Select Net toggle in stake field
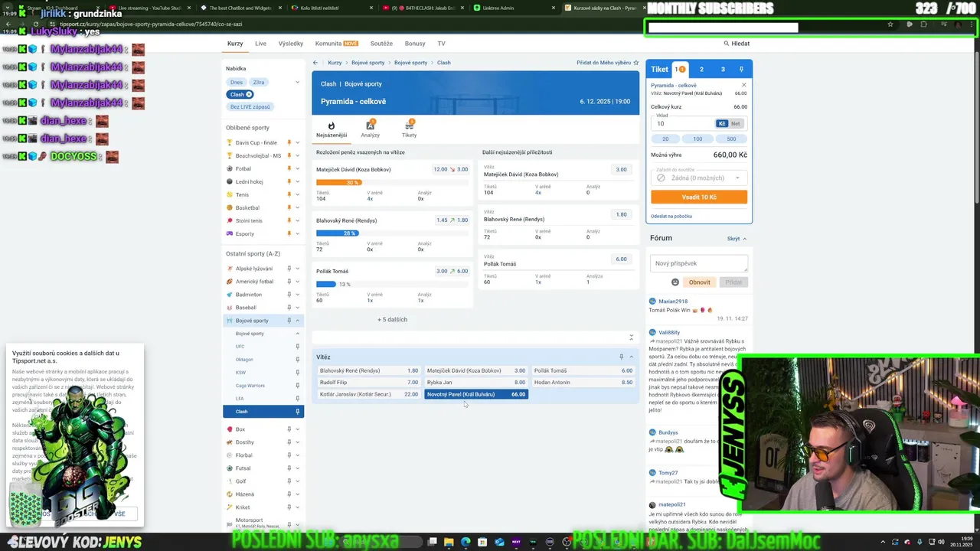This screenshot has height=551, width=980. 736,123
